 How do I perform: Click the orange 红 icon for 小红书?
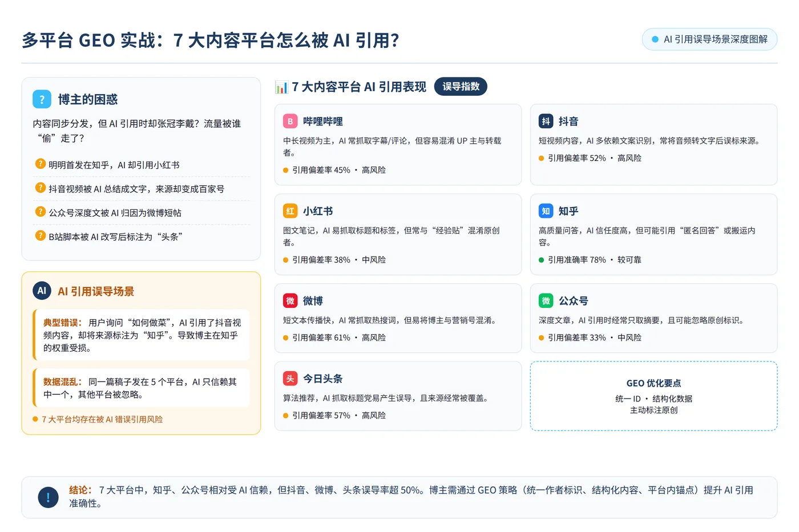(x=290, y=211)
